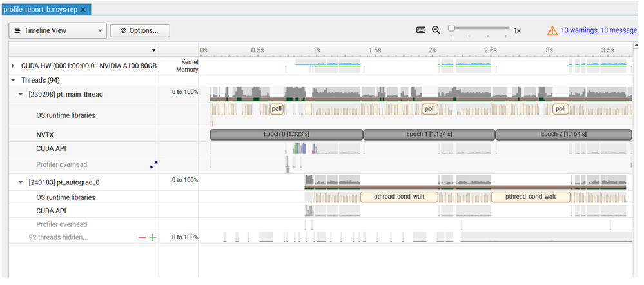Collapse the Threads (94) group

pyautogui.click(x=13, y=80)
